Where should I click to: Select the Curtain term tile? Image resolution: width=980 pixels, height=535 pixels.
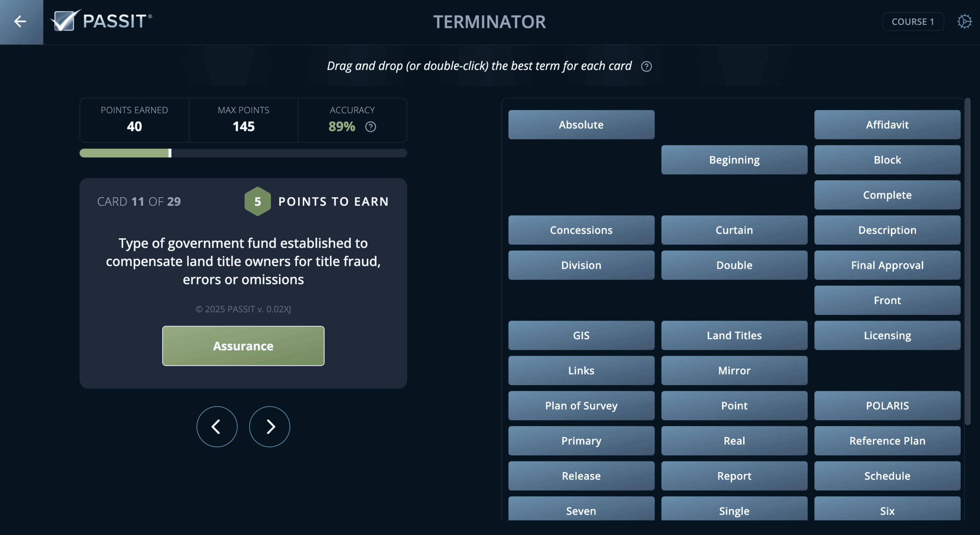point(734,230)
